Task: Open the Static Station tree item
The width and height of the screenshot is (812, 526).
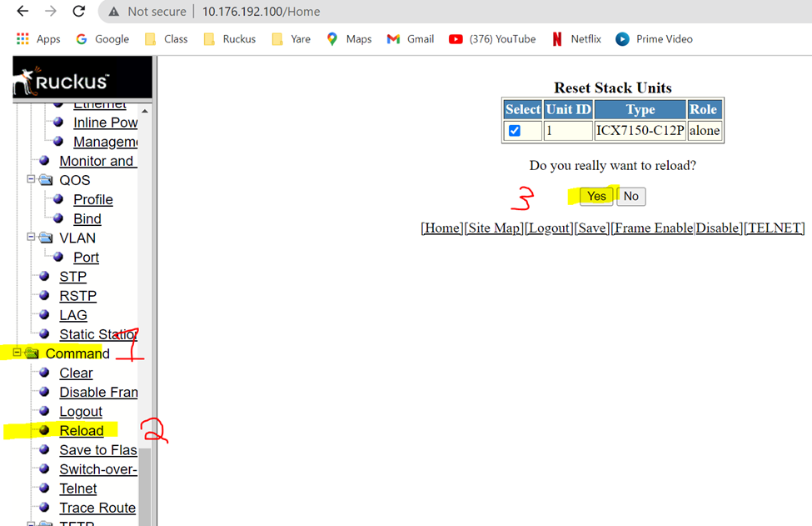Action: 98,335
